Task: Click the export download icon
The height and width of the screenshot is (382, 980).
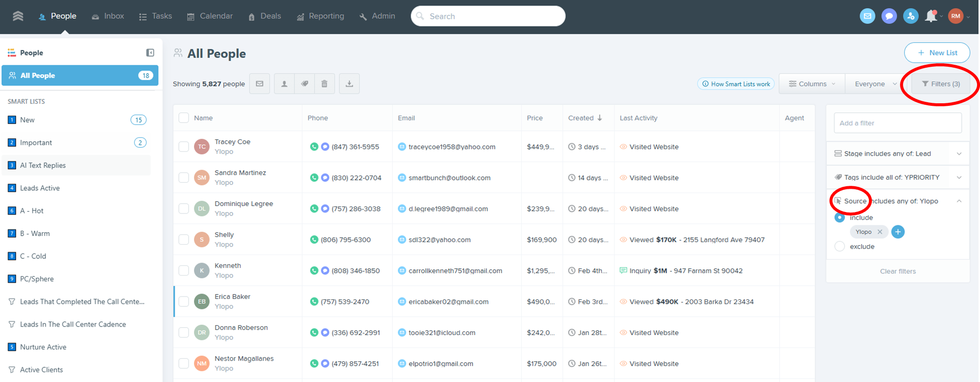Action: 349,84
